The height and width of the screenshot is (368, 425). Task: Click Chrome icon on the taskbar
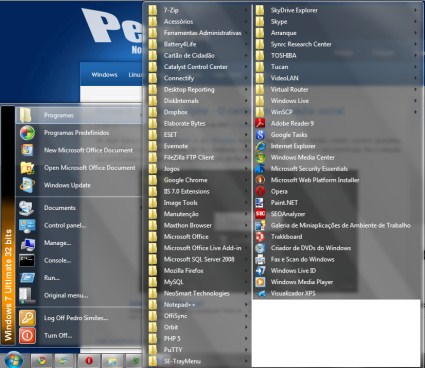click(42, 361)
